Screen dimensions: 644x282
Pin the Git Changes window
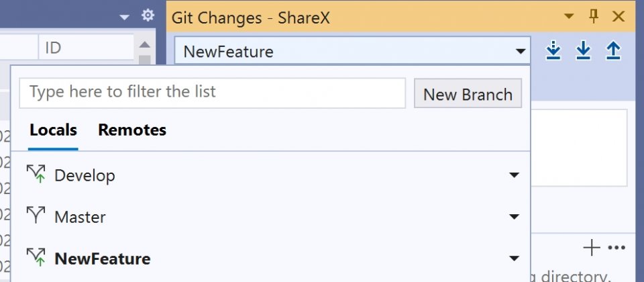[x=594, y=16]
